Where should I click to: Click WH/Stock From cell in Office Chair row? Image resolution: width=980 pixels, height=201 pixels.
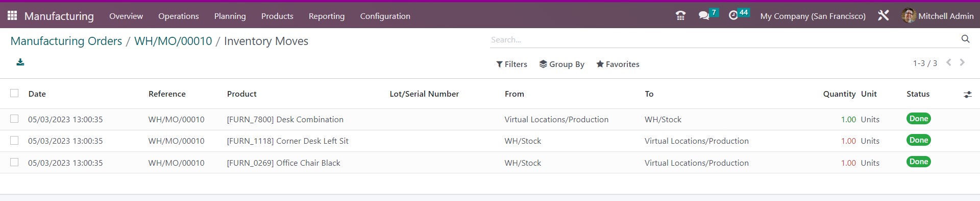[523, 163]
